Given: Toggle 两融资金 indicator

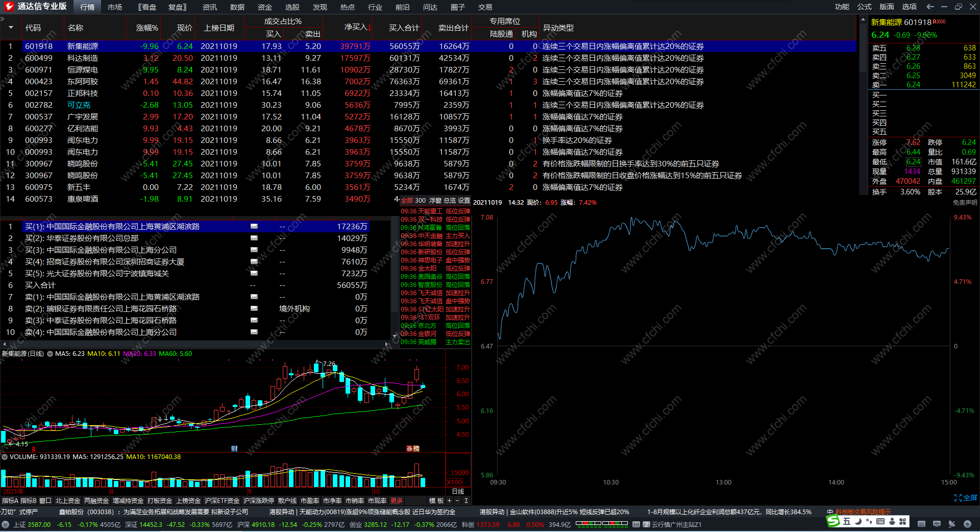Looking at the screenshot, I should (x=96, y=500).
